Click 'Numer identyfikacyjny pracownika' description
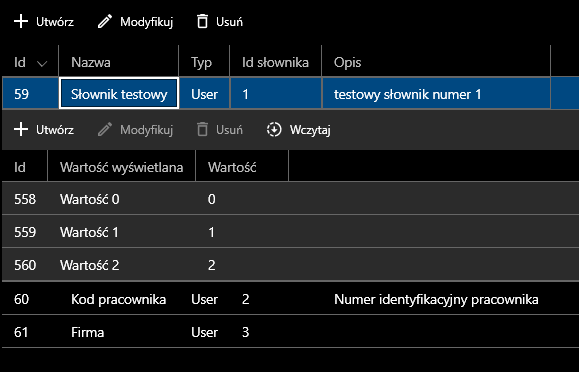Image resolution: width=579 pixels, height=372 pixels. coord(436,300)
